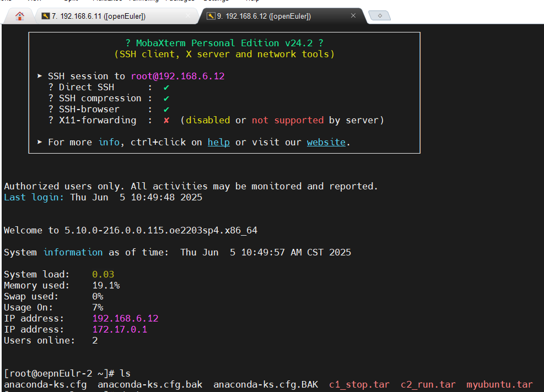Click the file name anaconda-ks.cfg.bak
The height and width of the screenshot is (392, 544).
pyautogui.click(x=150, y=384)
